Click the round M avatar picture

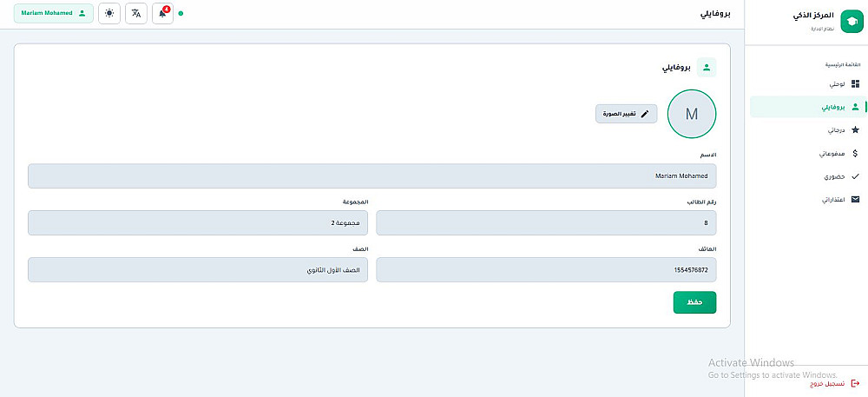click(691, 114)
